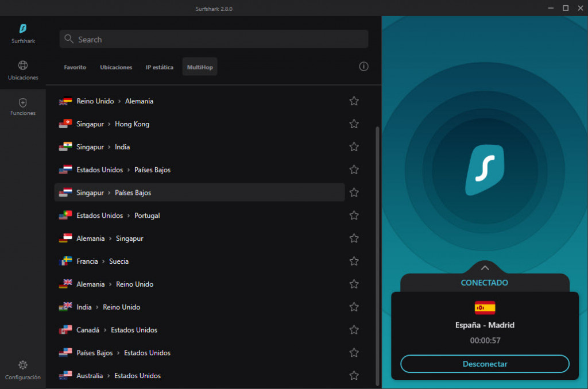Click the magnifier icon in search bar
This screenshot has width=588, height=389.
pos(69,39)
